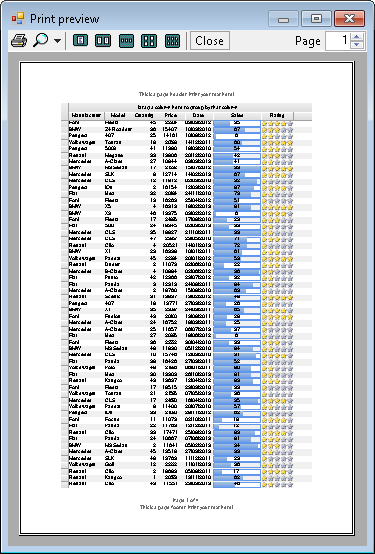Switch to three-pages view
The width and height of the screenshot is (375, 554).
tap(126, 41)
